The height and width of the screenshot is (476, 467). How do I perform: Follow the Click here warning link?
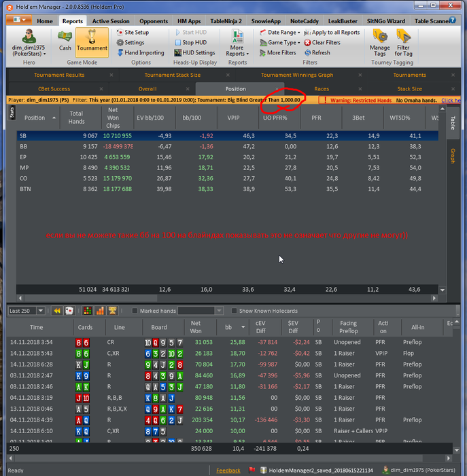coord(451,100)
